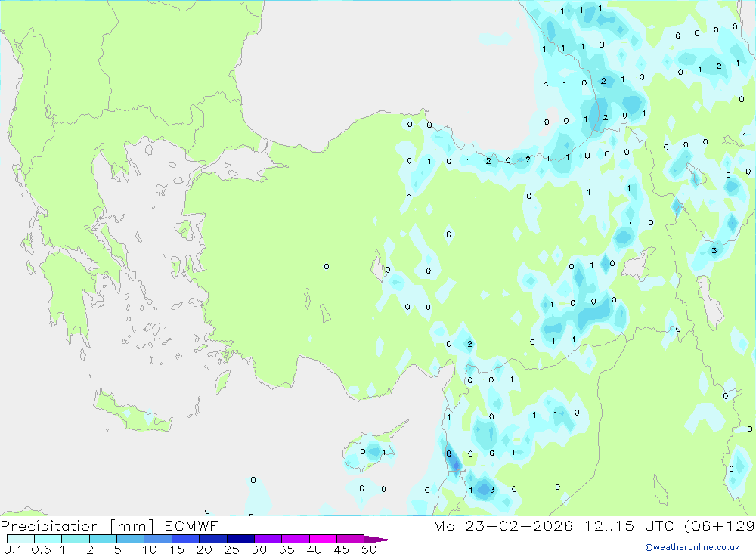Screen dimensions: 756x554
Task: Pick the 35–40 mm violet legend swatch
Action: tap(296, 539)
